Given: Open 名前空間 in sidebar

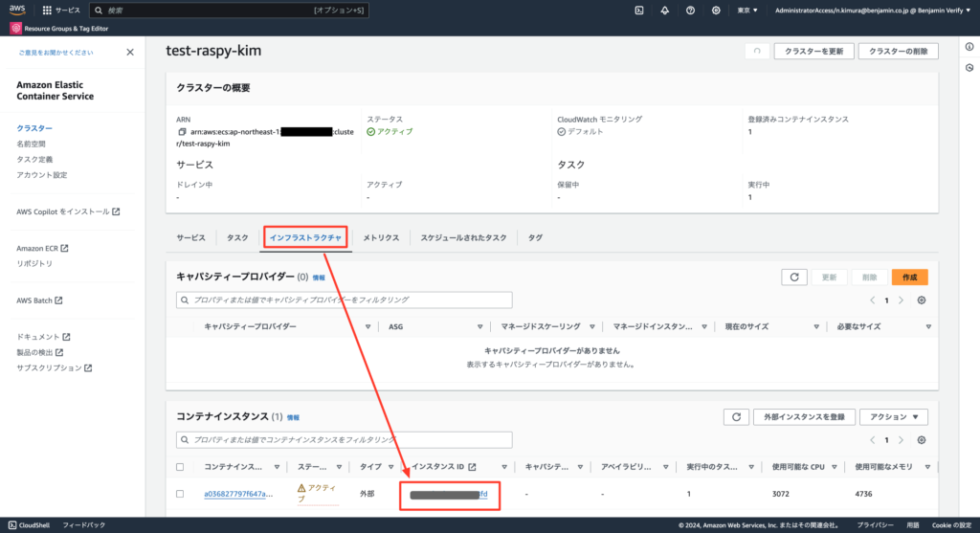Looking at the screenshot, I should [x=31, y=144].
